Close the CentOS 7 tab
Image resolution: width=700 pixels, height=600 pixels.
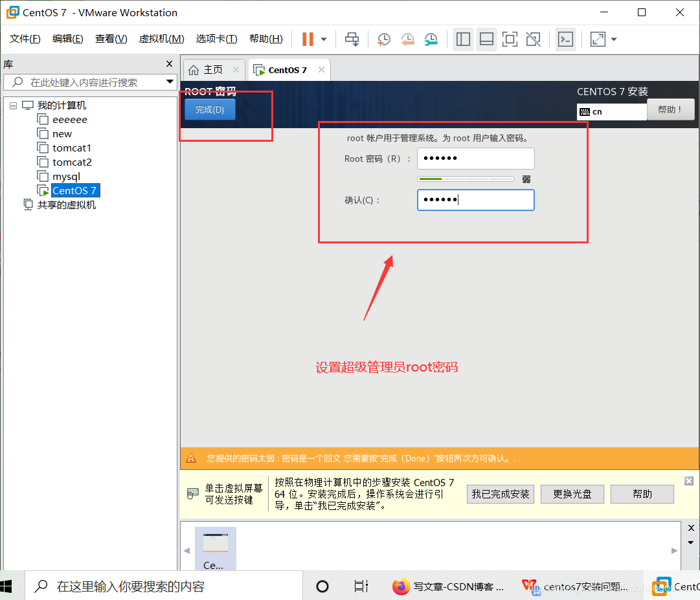tap(321, 70)
